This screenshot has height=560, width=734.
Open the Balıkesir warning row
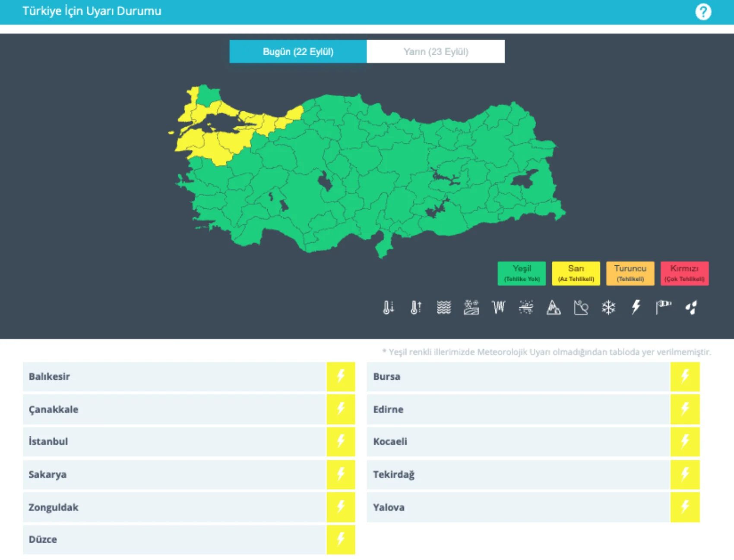click(189, 377)
